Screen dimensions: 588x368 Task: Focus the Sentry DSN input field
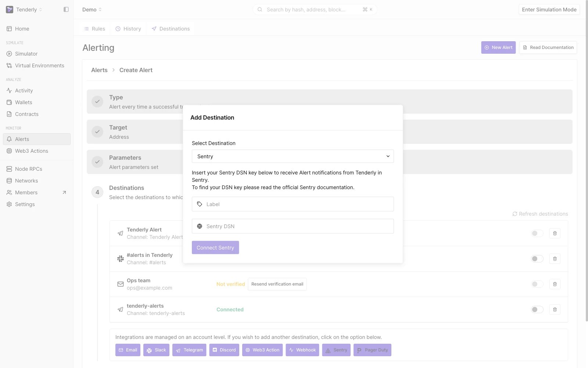pos(293,226)
